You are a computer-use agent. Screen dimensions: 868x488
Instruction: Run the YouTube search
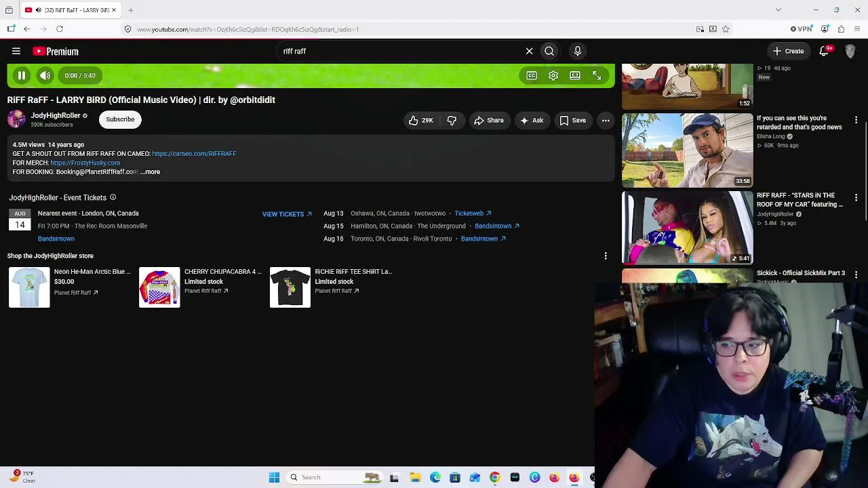coord(549,51)
